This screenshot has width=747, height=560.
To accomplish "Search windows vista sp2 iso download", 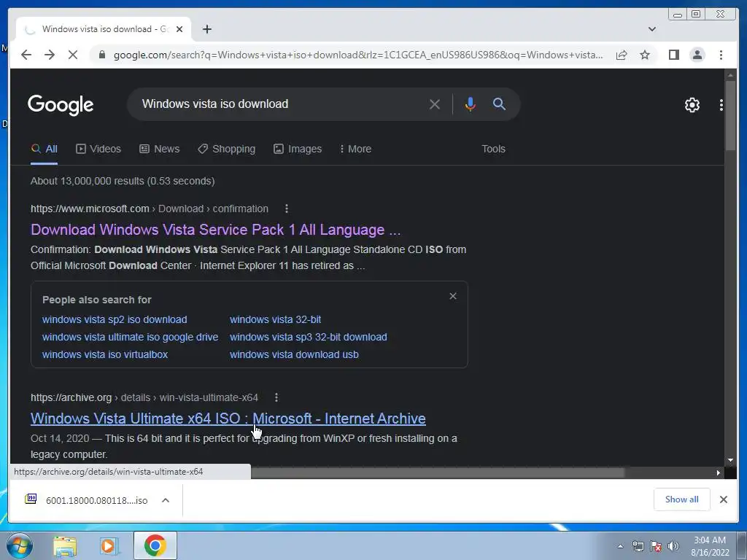I will coord(115,319).
